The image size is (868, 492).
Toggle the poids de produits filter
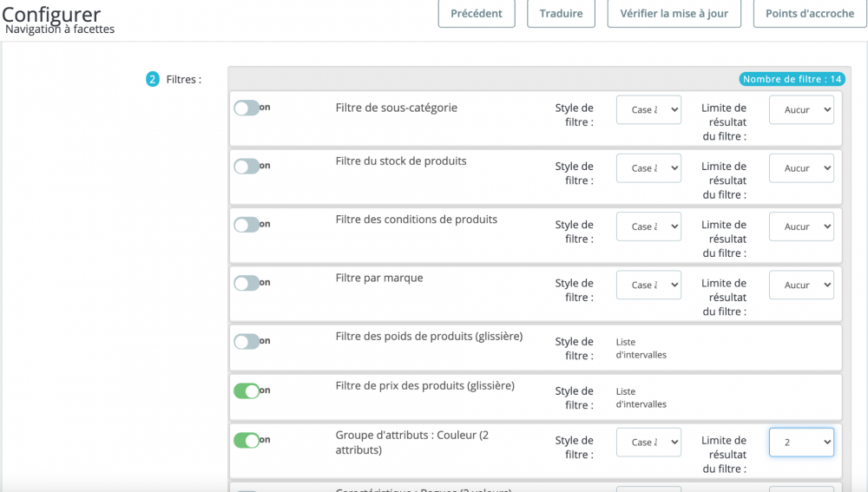pos(247,342)
